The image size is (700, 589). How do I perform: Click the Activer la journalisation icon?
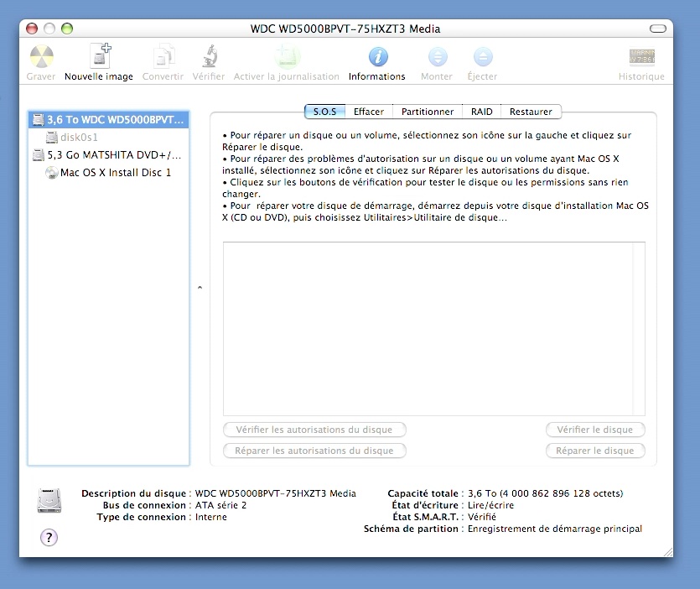tap(287, 57)
